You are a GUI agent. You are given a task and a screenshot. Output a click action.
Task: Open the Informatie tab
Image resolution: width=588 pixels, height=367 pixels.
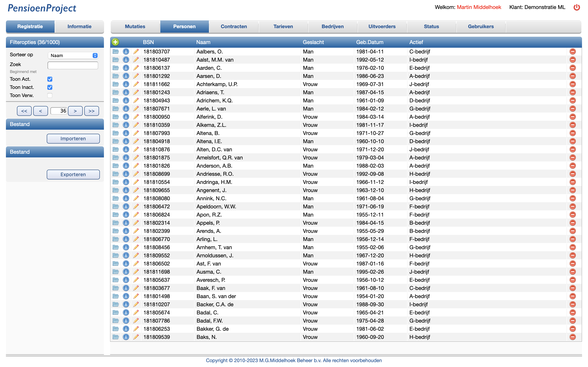[79, 27]
